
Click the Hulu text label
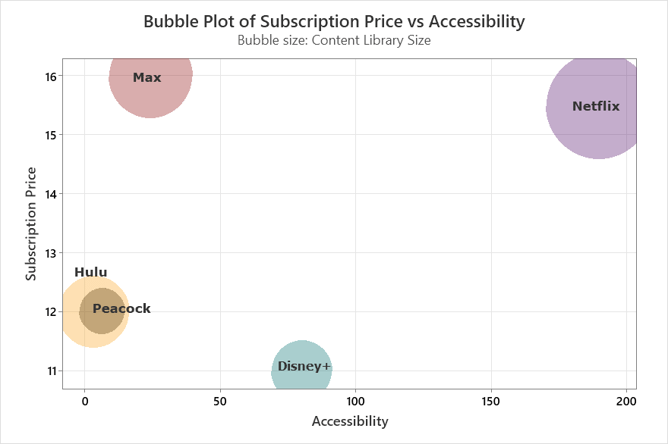(x=91, y=272)
